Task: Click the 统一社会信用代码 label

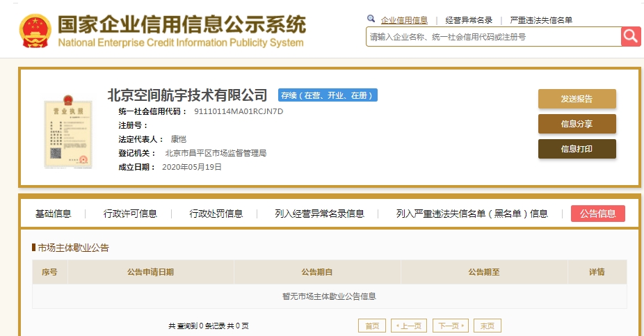Action: (x=153, y=111)
